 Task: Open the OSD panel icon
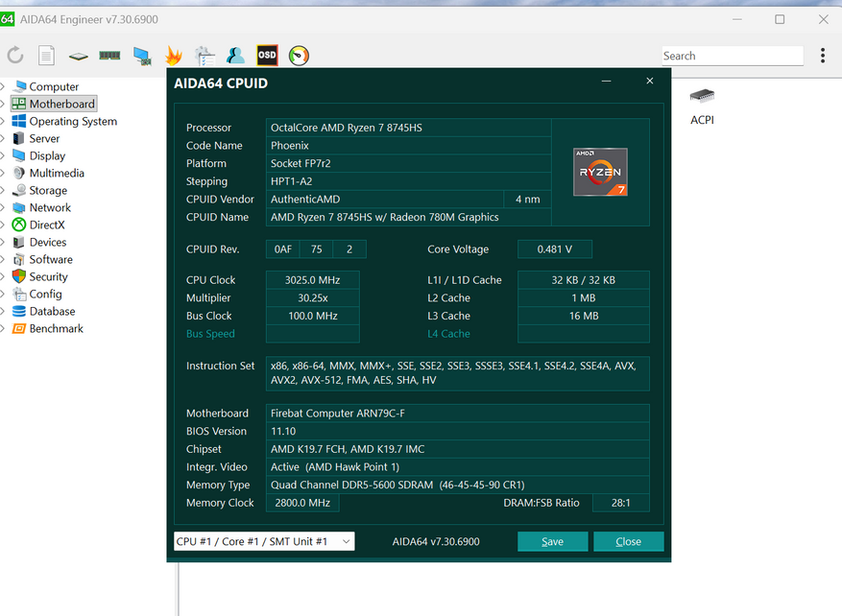[267, 56]
